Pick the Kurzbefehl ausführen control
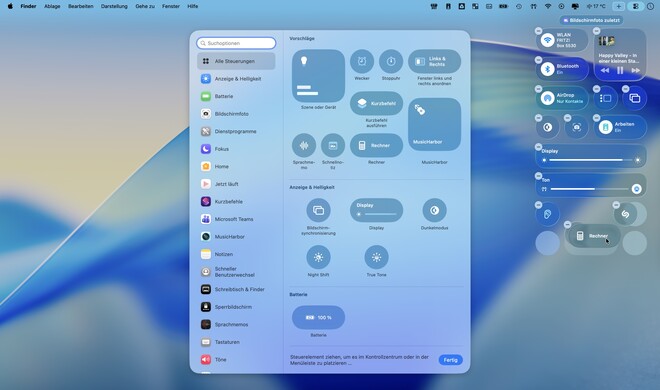The width and height of the screenshot is (660, 390). [x=376, y=103]
